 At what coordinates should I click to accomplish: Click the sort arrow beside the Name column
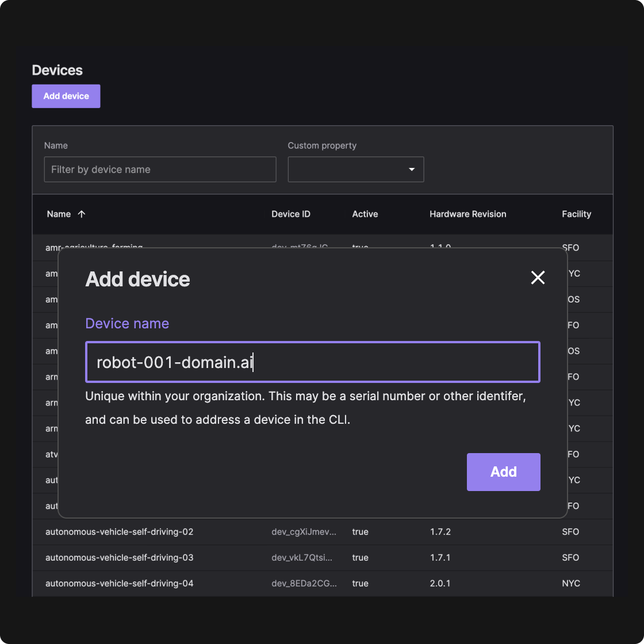coord(82,214)
